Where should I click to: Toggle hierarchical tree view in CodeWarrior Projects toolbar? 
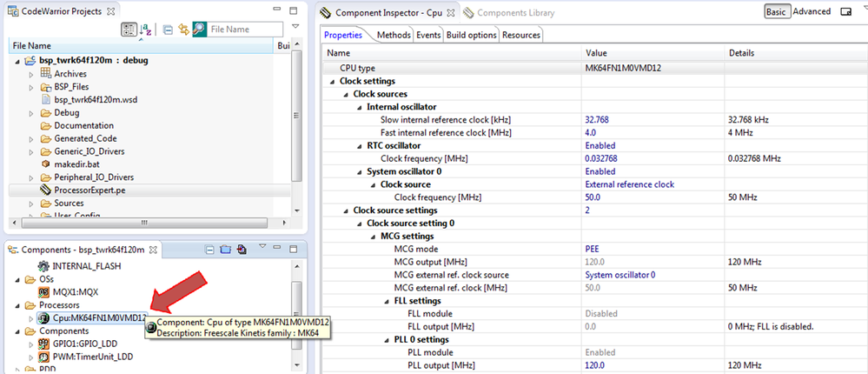pos(129,30)
